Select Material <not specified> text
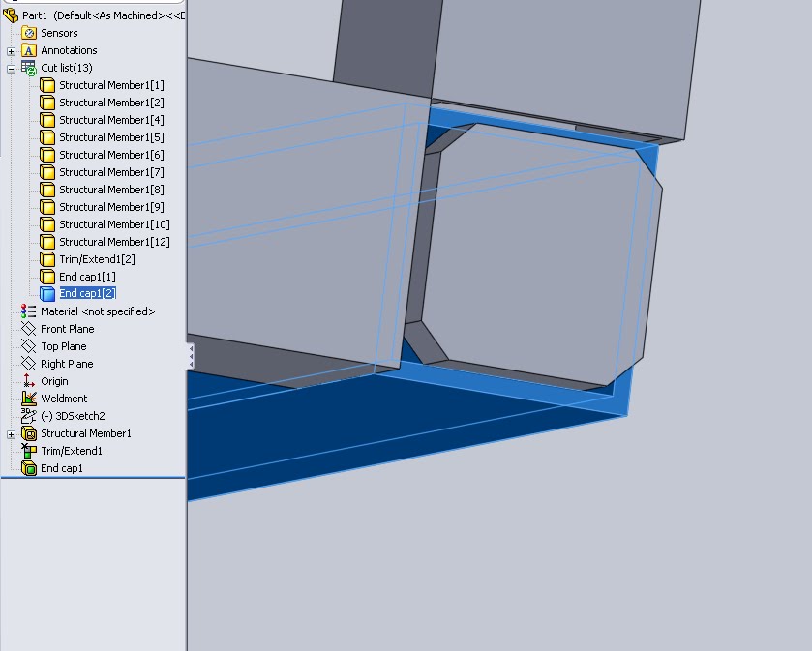 [x=98, y=311]
